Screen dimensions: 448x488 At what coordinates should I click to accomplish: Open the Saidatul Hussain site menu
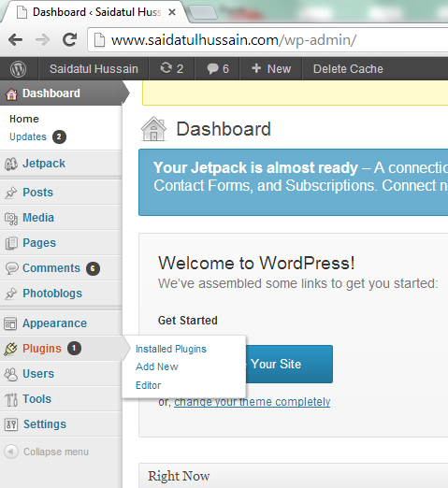pos(94,69)
